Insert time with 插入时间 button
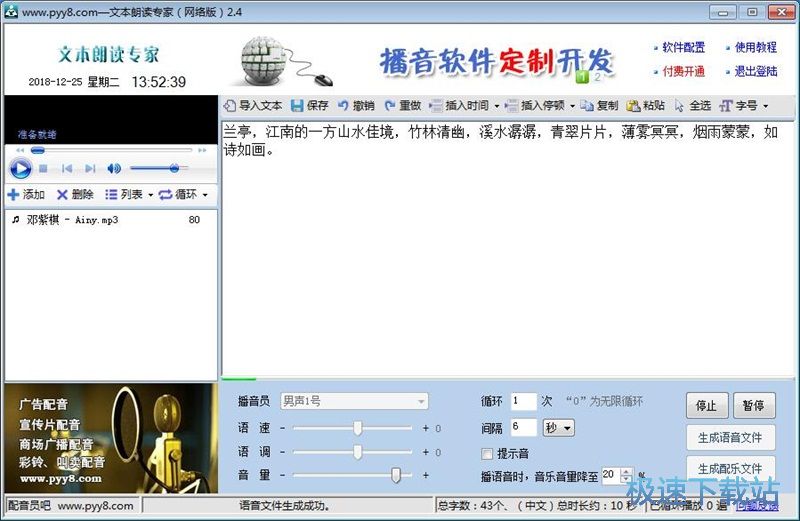This screenshot has height=521, width=800. coord(459,106)
